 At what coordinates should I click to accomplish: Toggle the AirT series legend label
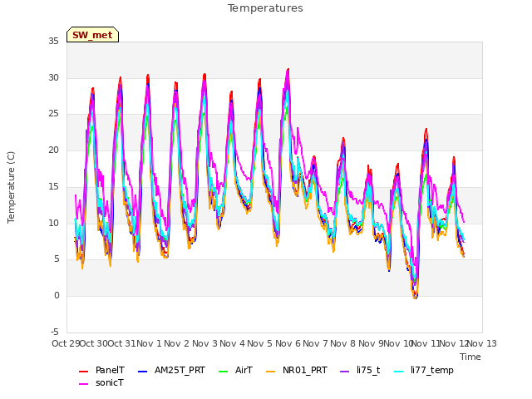[244, 370]
